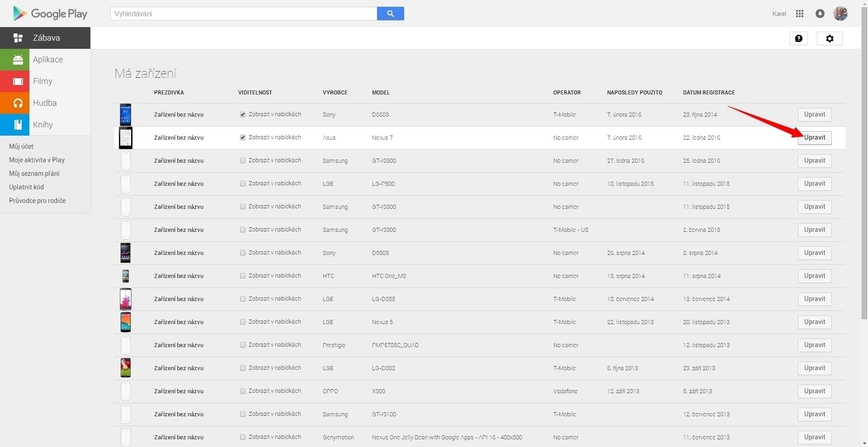This screenshot has width=868, height=447.
Task: Open the Karel account avatar
Action: pos(840,14)
